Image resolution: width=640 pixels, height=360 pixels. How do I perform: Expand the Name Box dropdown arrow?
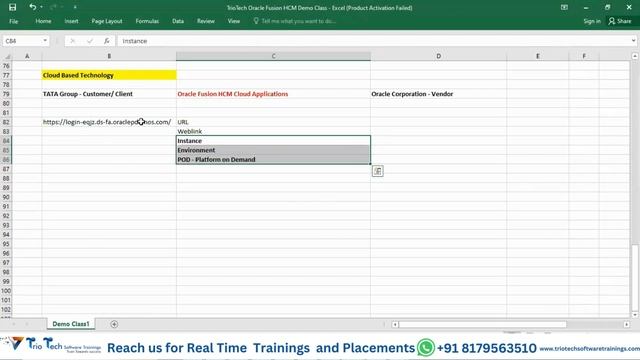45,41
